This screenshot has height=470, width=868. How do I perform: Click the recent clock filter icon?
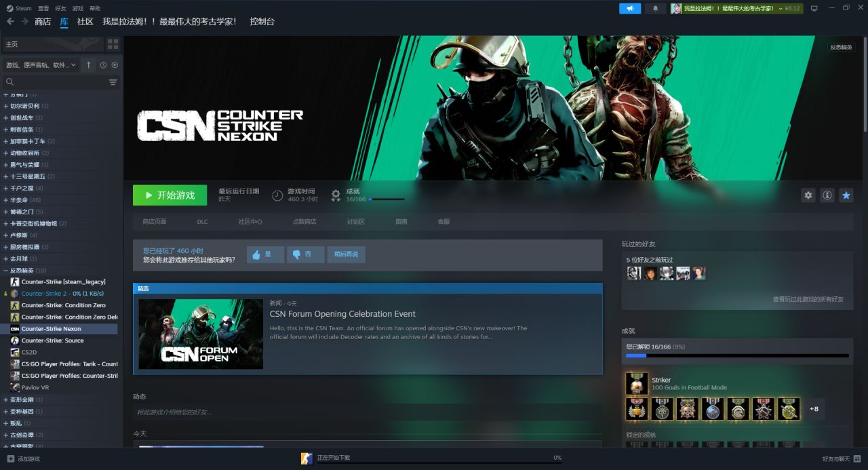[x=103, y=65]
